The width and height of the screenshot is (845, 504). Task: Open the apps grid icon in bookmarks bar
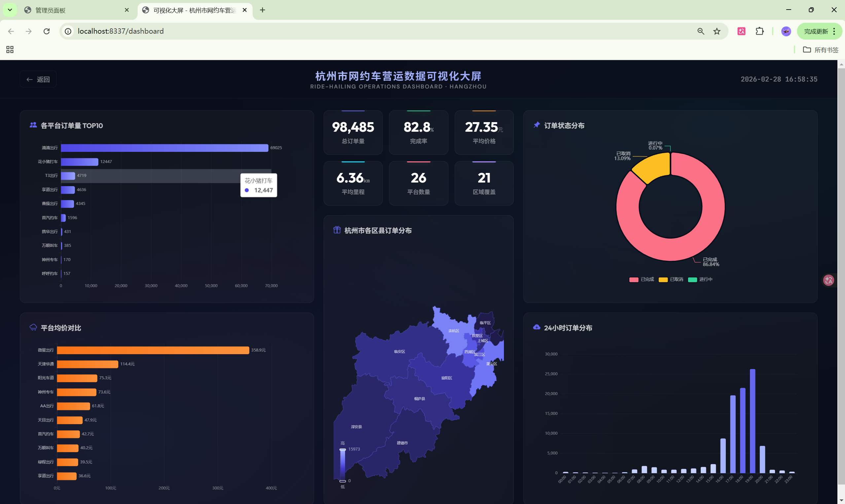click(10, 50)
